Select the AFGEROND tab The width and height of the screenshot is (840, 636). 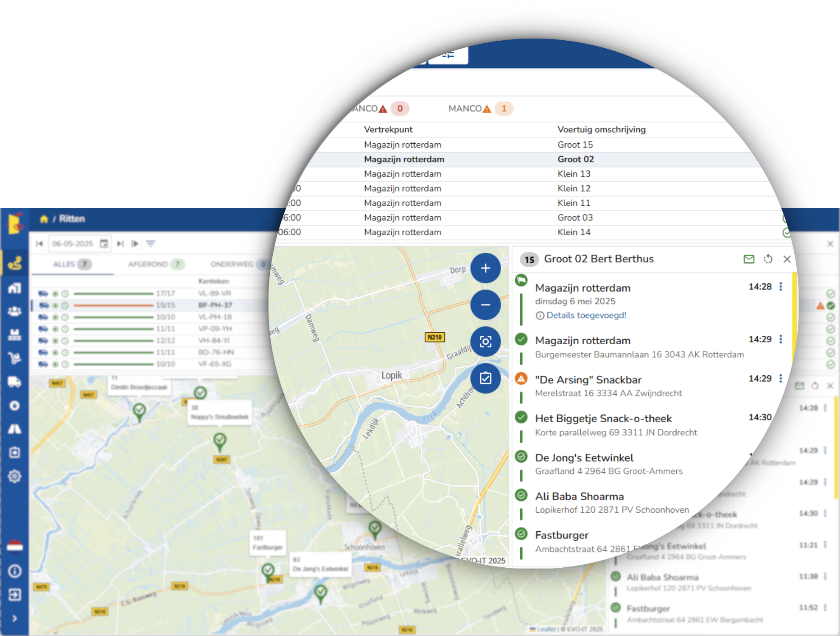156,264
